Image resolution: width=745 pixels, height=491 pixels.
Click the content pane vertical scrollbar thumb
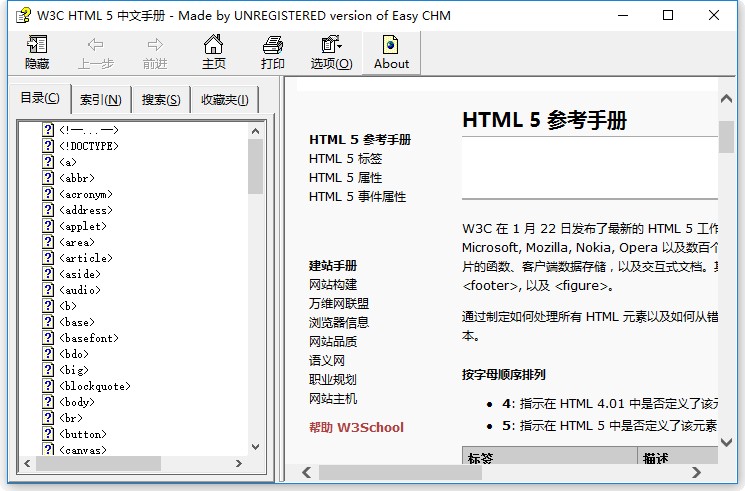(x=726, y=137)
